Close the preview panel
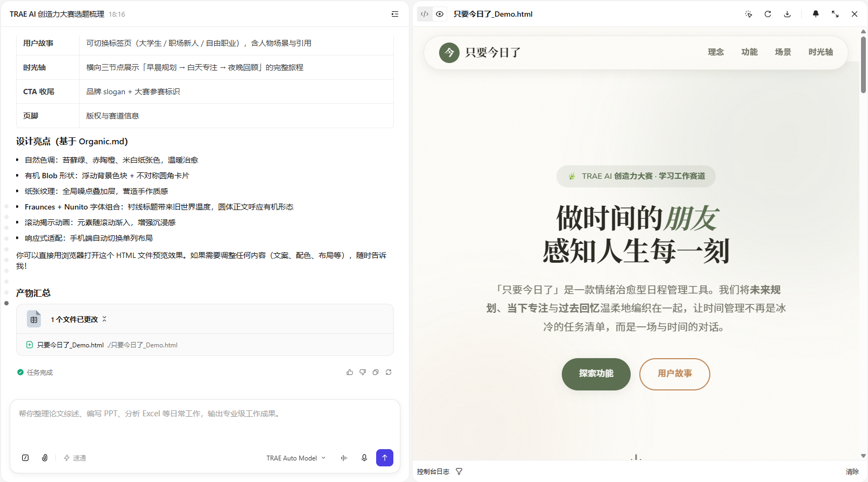 pos(855,14)
